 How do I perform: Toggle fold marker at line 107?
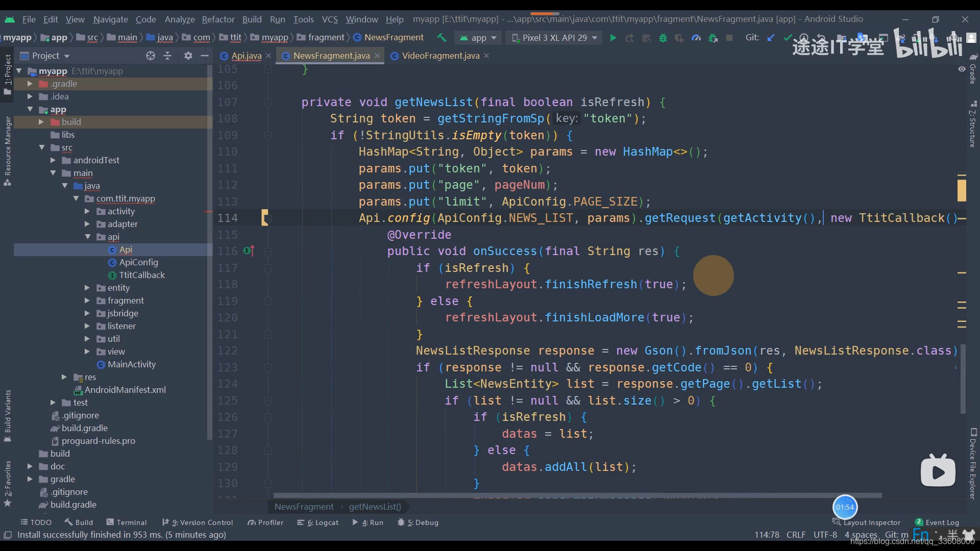pyautogui.click(x=267, y=103)
